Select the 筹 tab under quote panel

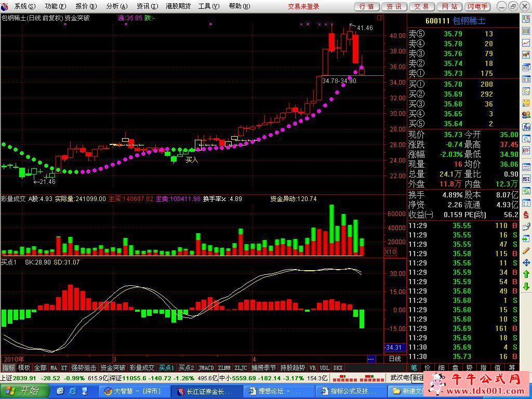pyautogui.click(x=512, y=367)
